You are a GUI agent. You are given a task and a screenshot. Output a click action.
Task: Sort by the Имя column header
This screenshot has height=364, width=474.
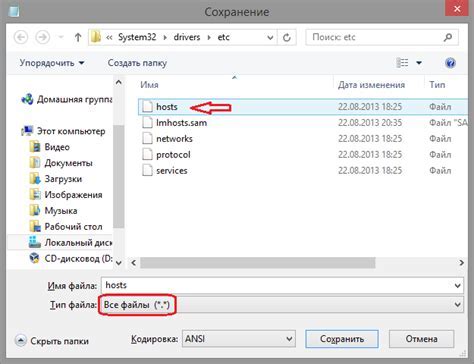(149, 85)
